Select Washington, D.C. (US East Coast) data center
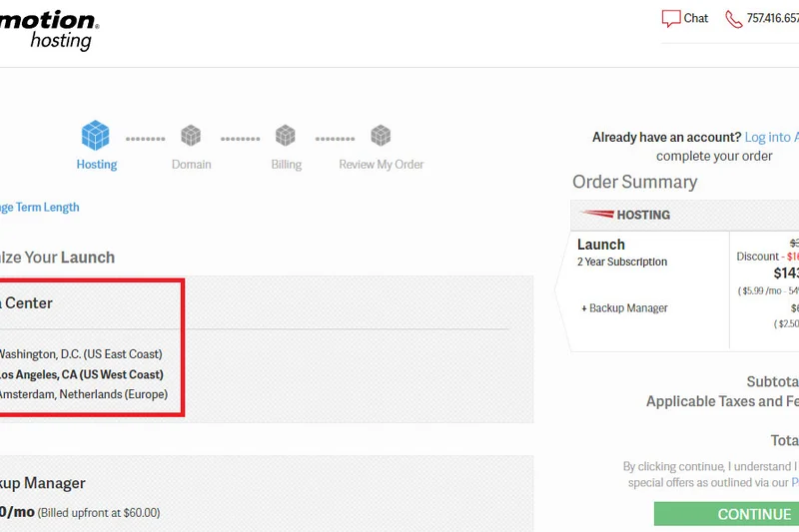Image resolution: width=799 pixels, height=532 pixels. [x=81, y=353]
